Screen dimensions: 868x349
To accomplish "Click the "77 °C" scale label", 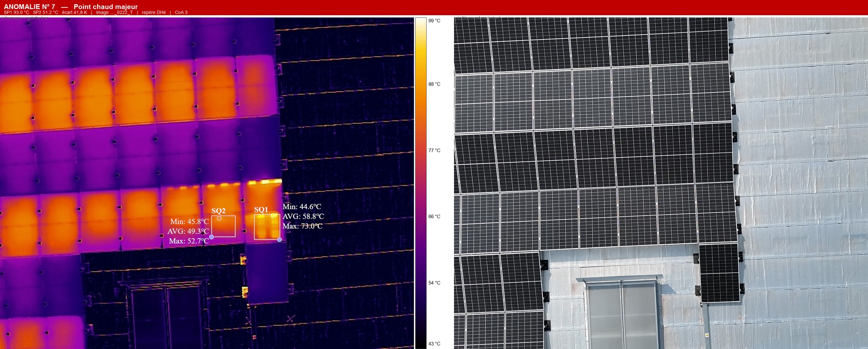I will tap(434, 151).
